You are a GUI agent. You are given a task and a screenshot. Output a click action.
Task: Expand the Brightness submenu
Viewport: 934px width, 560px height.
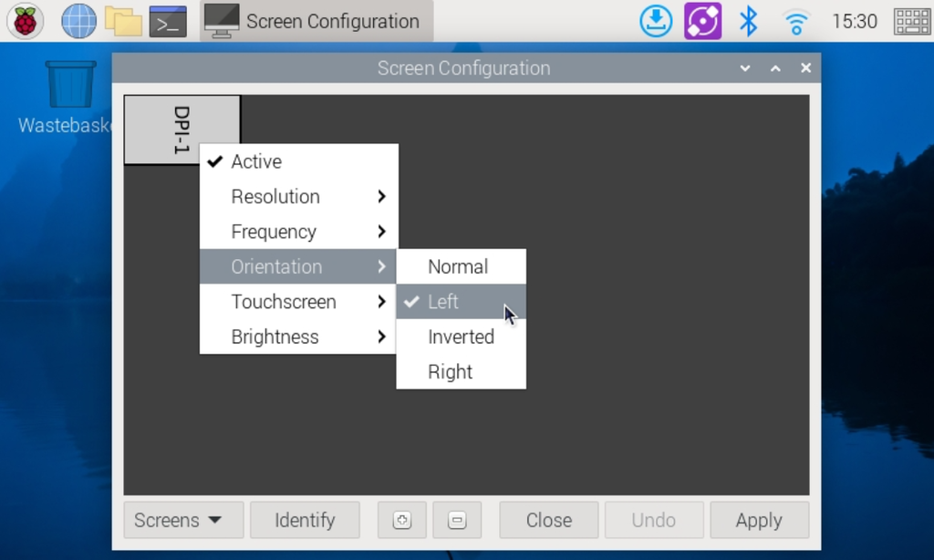[x=274, y=337]
